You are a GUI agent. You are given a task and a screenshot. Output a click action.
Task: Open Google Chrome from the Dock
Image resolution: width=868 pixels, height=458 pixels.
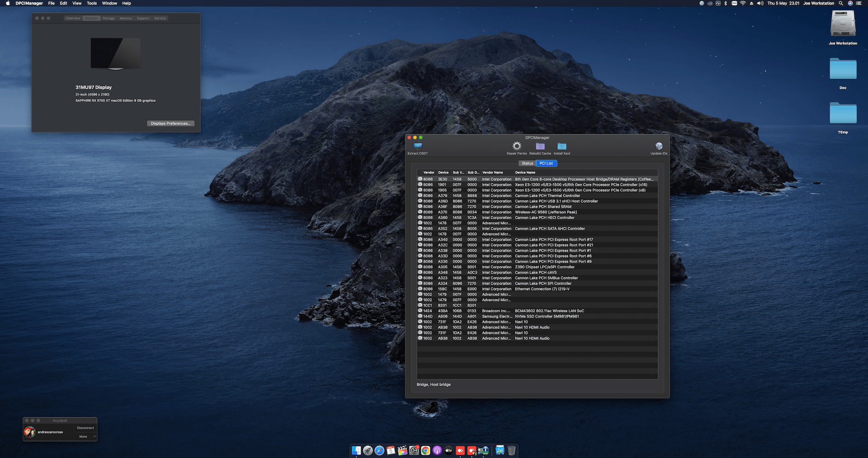425,450
